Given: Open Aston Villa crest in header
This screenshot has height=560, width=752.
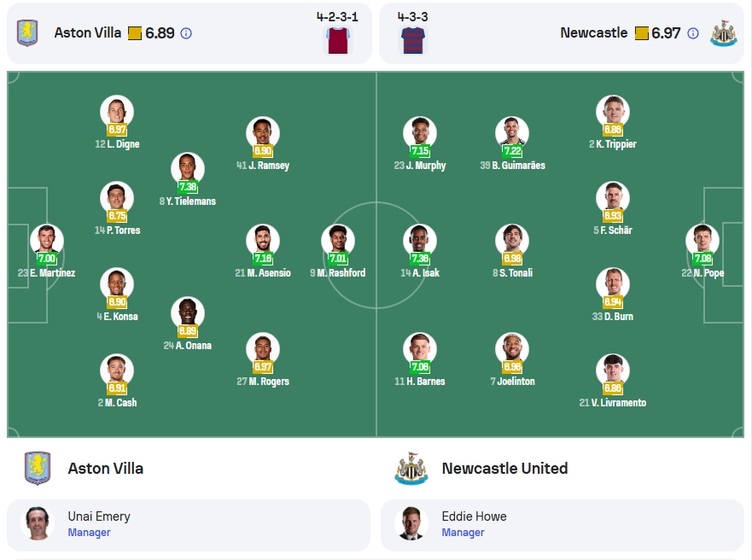Looking at the screenshot, I should tap(27, 32).
